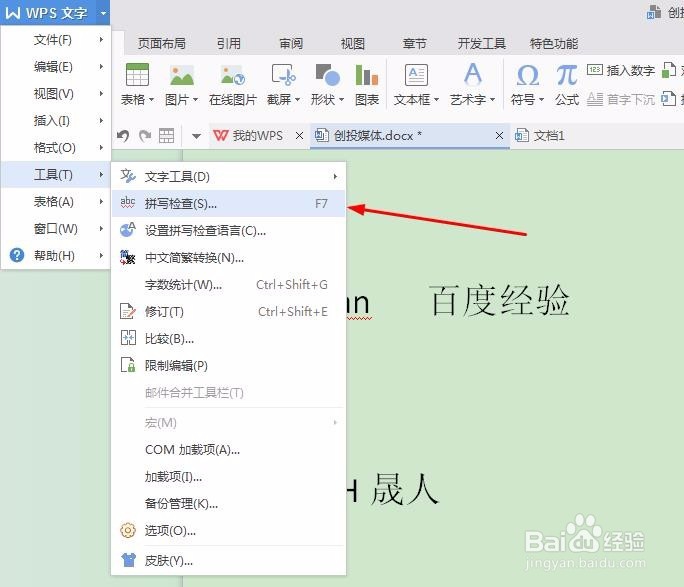Open the Help 帮助(H) menu
Image resolution: width=684 pixels, height=587 pixels.
click(x=56, y=256)
